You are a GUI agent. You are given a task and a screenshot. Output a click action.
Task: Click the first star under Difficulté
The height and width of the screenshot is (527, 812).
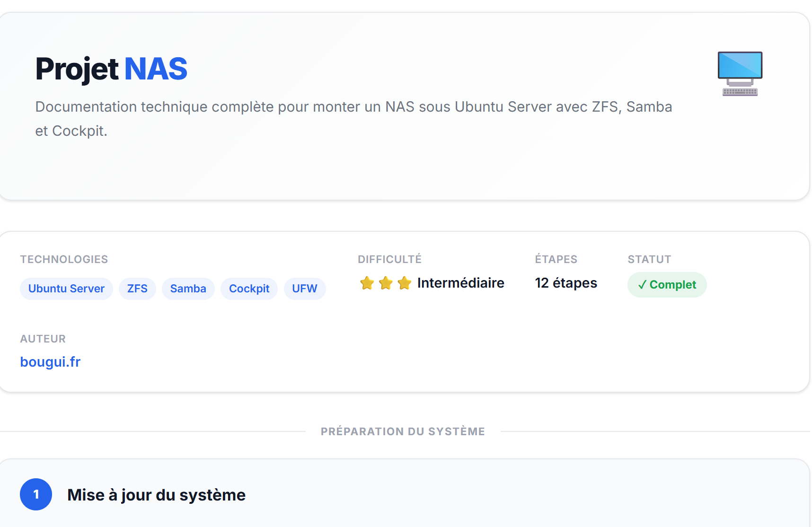[x=367, y=283]
